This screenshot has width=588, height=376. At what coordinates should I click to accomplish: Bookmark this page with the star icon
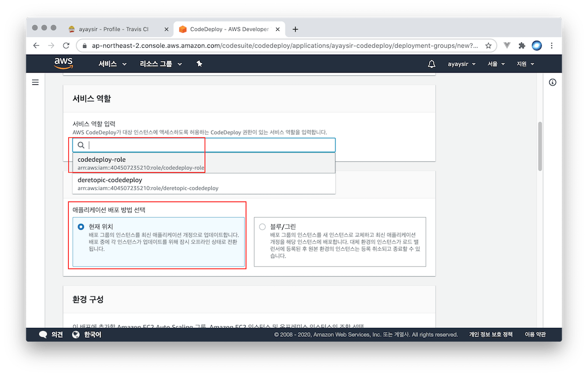[488, 46]
